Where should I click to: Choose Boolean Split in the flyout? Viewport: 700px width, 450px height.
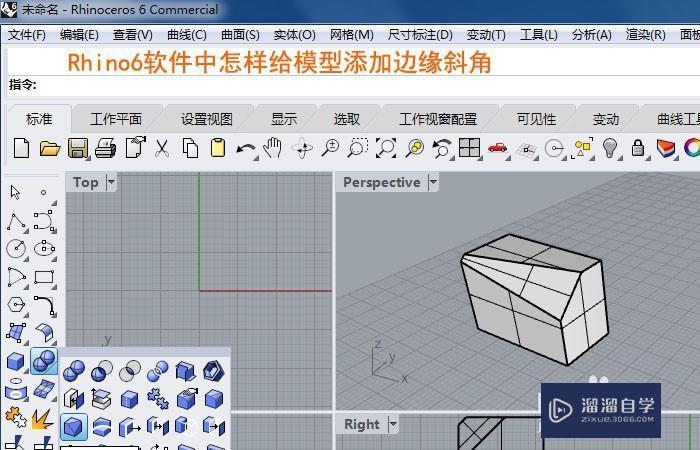[x=158, y=371]
